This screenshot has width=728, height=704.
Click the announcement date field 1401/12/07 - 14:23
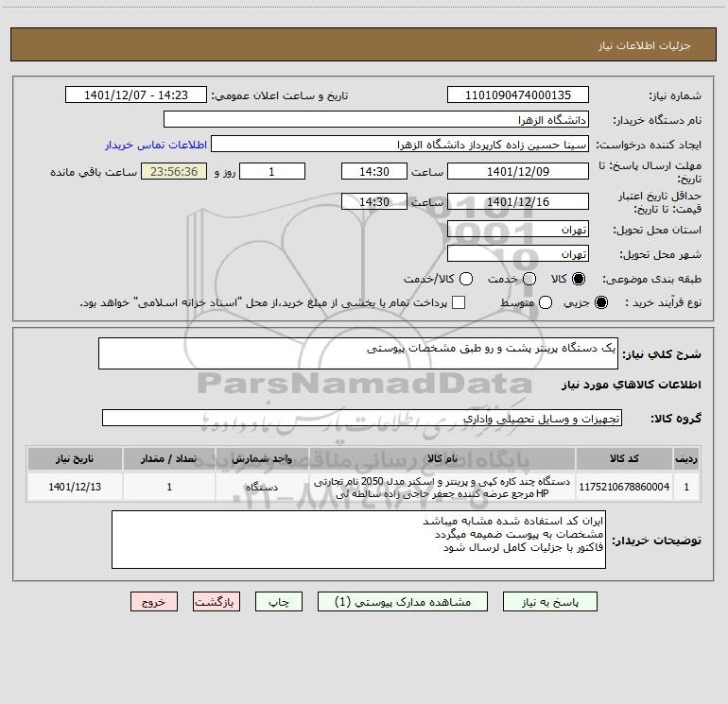coord(136,94)
